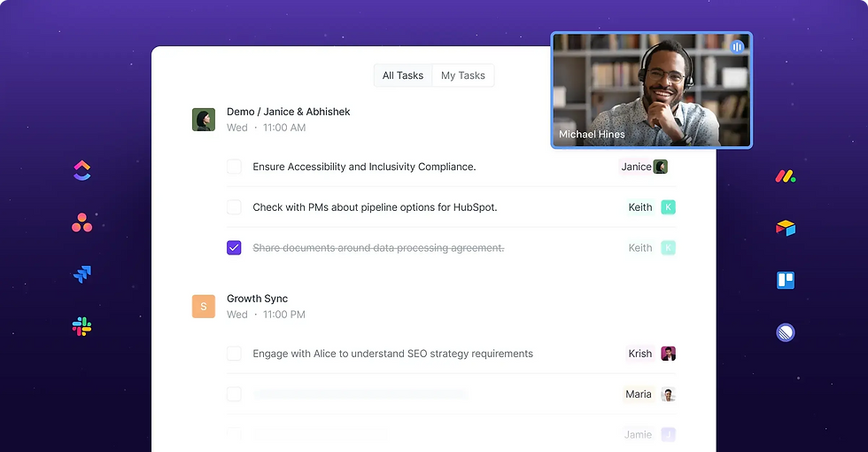Screen dimensions: 868x452
Task: Click the Slack logo icon
Action: pyautogui.click(x=81, y=327)
